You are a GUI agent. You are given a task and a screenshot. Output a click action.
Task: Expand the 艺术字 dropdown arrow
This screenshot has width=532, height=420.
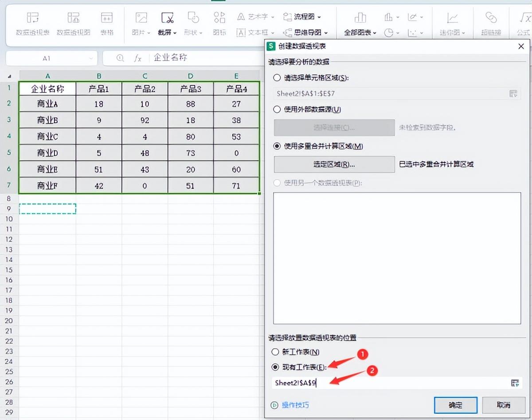(x=272, y=17)
